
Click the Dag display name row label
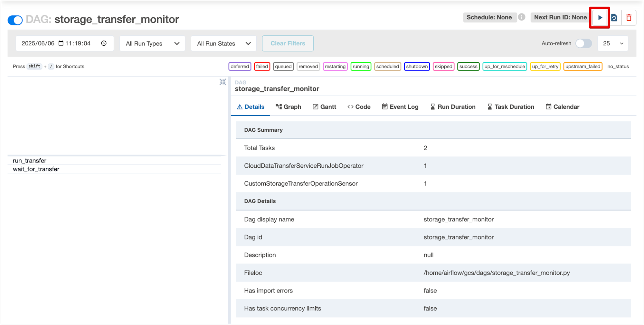coord(269,219)
